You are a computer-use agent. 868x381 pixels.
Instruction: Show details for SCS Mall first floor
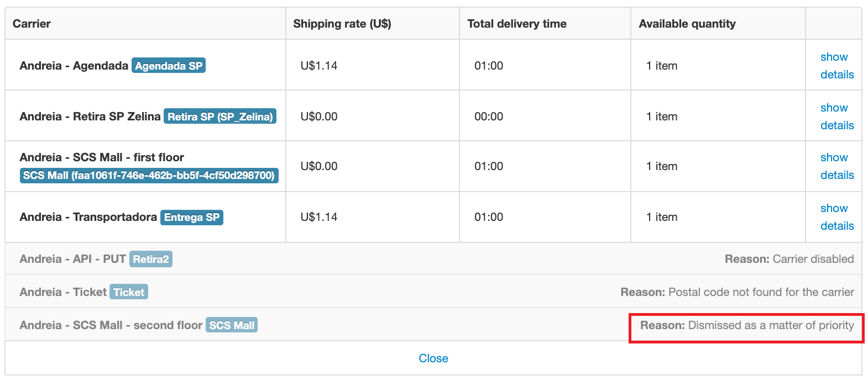click(x=836, y=166)
